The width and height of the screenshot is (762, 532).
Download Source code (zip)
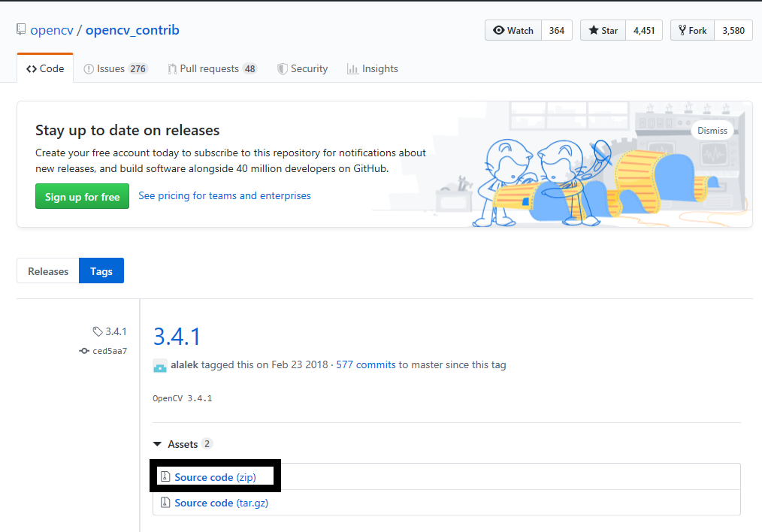click(x=215, y=477)
